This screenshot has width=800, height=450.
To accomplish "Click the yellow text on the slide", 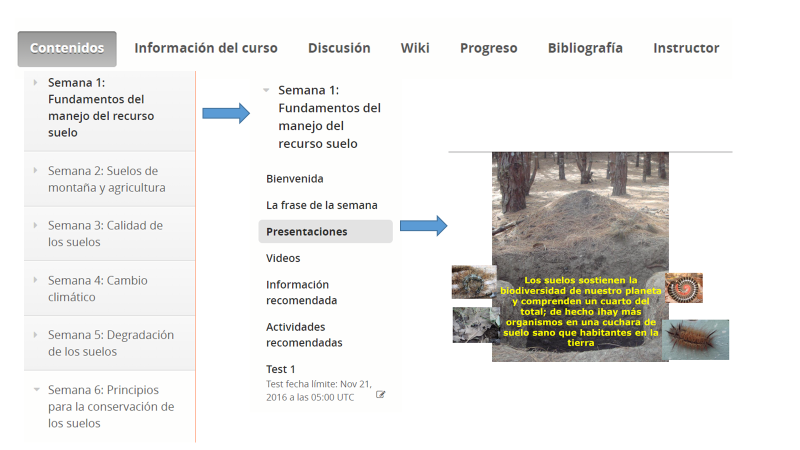I will pyautogui.click(x=580, y=311).
